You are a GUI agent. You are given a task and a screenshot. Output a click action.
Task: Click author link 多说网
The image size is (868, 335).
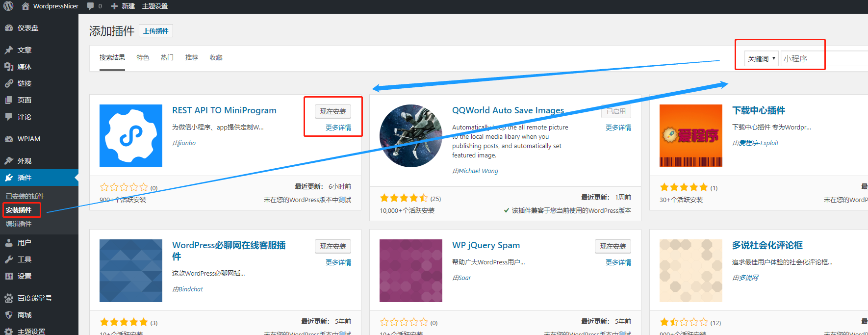click(x=748, y=278)
